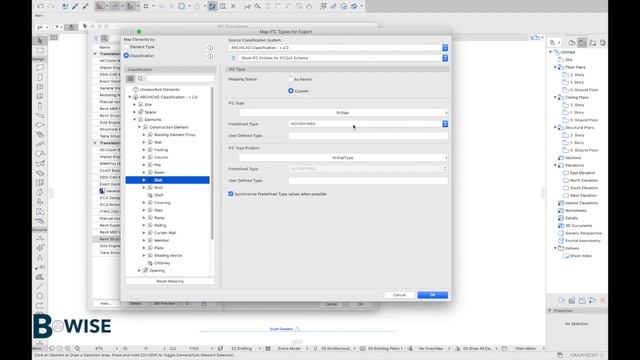Collapse Floor Plans folder in Navigator
This screenshot has height=360, width=640.
tap(555, 67)
